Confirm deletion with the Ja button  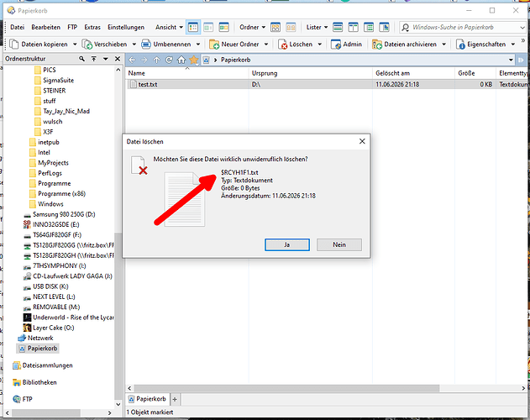point(287,244)
